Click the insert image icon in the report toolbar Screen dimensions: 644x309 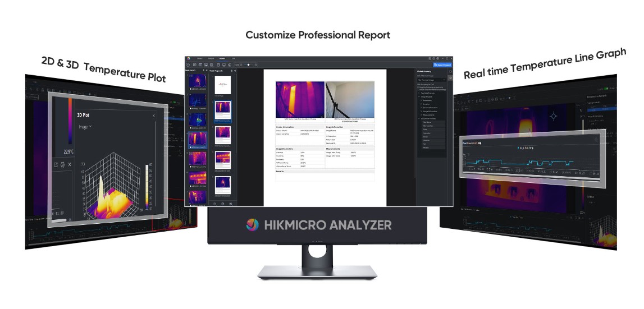pos(205,65)
